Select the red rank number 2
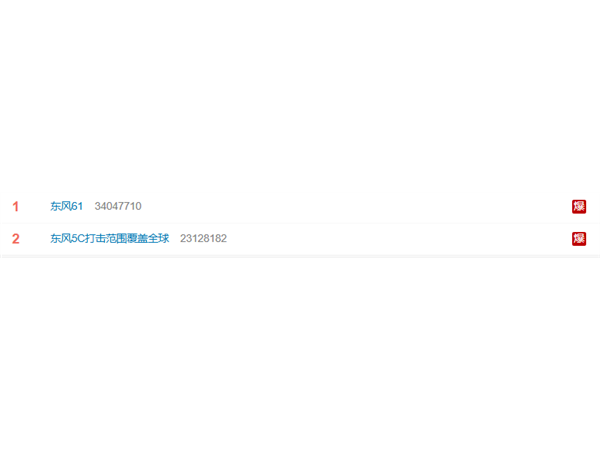This screenshot has height=450, width=600. pos(16,239)
